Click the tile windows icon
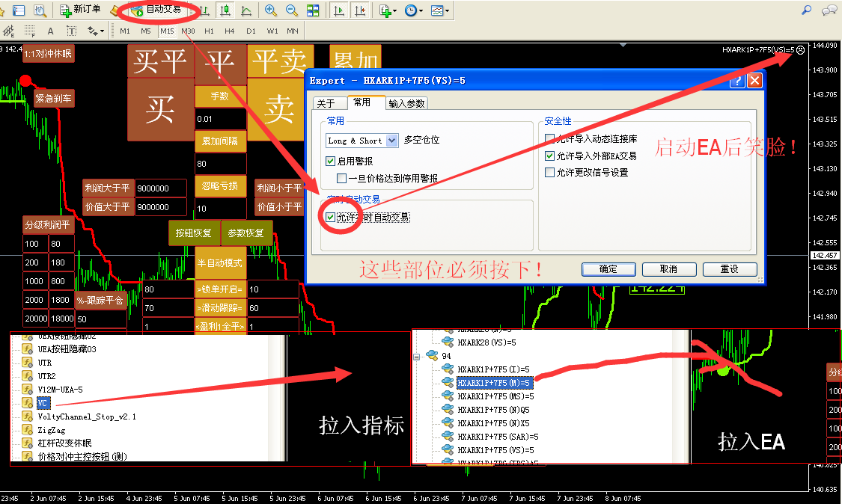This screenshot has width=842, height=504. [313, 10]
